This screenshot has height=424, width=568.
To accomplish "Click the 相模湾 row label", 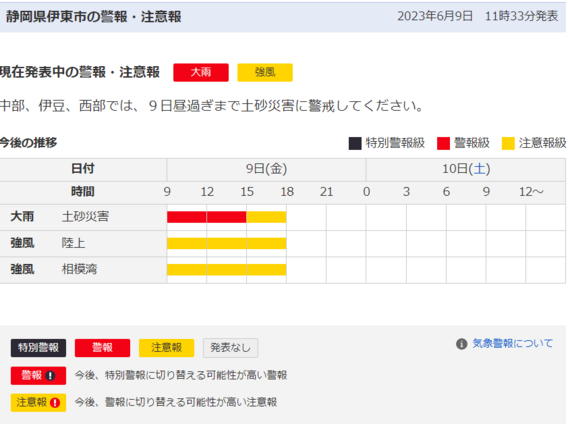I will click(79, 269).
